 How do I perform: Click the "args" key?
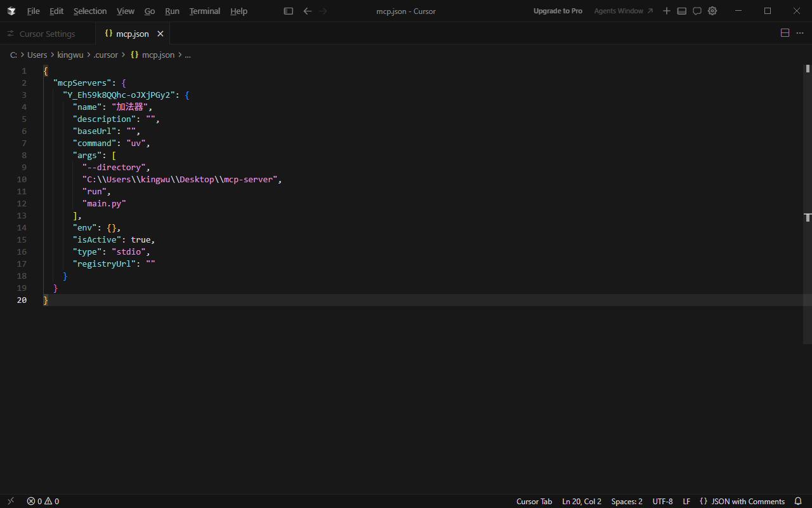coord(88,155)
